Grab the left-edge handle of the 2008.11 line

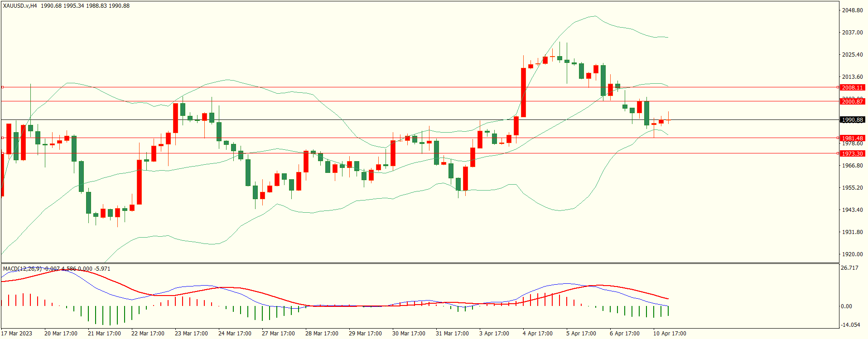[x=2, y=87]
